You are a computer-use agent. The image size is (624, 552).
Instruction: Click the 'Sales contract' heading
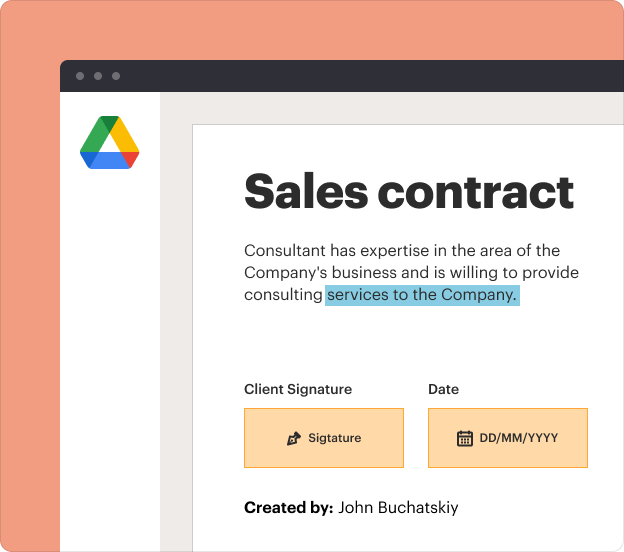coord(409,191)
